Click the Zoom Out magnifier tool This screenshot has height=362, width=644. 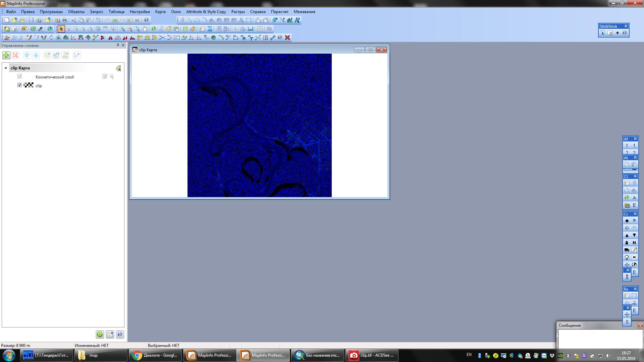pos(130,29)
